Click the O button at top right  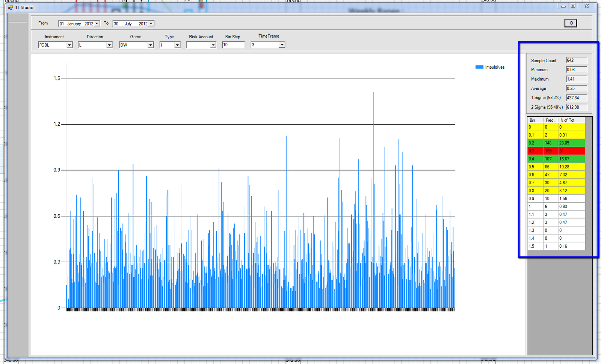pyautogui.click(x=571, y=23)
